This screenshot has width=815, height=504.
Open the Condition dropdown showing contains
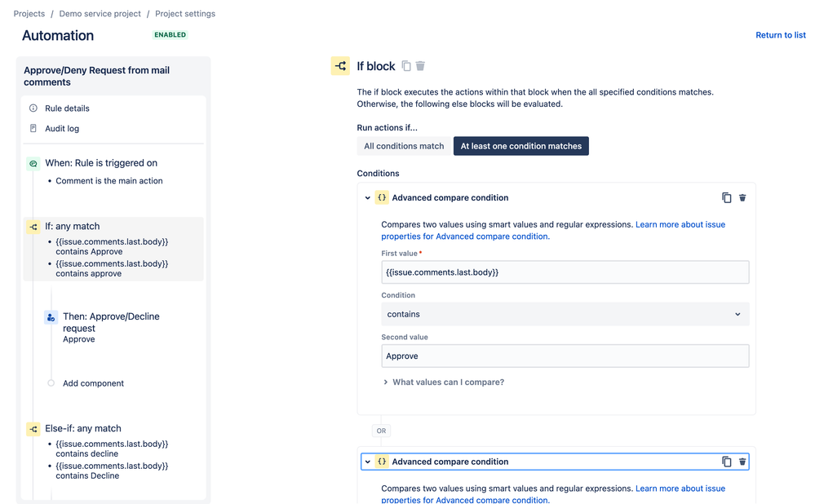click(x=565, y=314)
